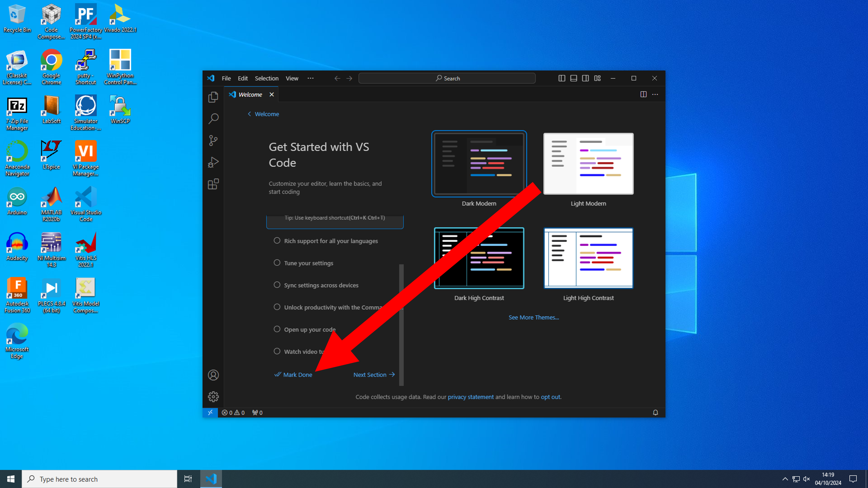868x488 pixels.
Task: Open the Manage gear icon
Action: point(213,397)
